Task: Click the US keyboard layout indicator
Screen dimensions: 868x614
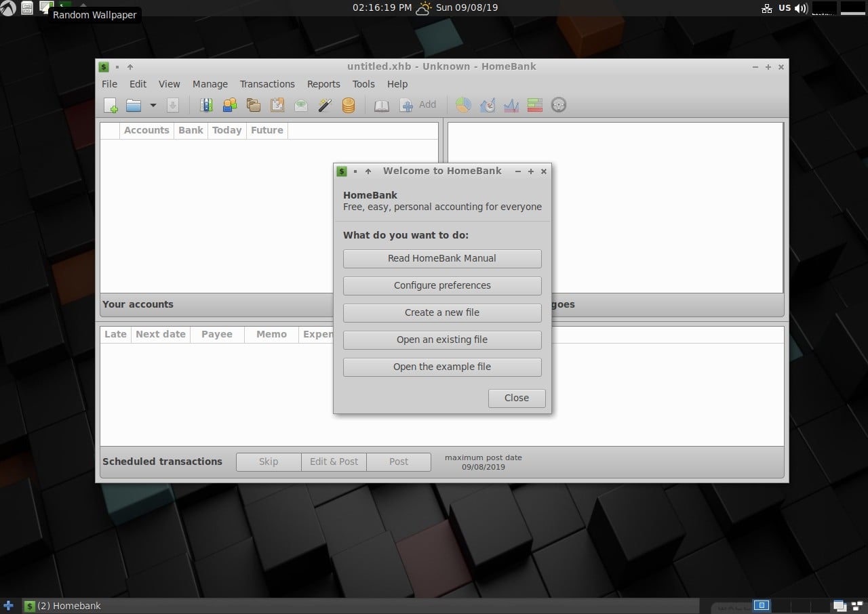Action: (785, 8)
